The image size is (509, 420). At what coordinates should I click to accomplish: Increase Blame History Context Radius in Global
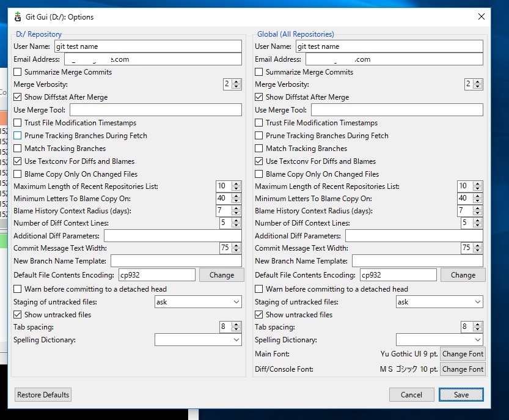pyautogui.click(x=477, y=208)
